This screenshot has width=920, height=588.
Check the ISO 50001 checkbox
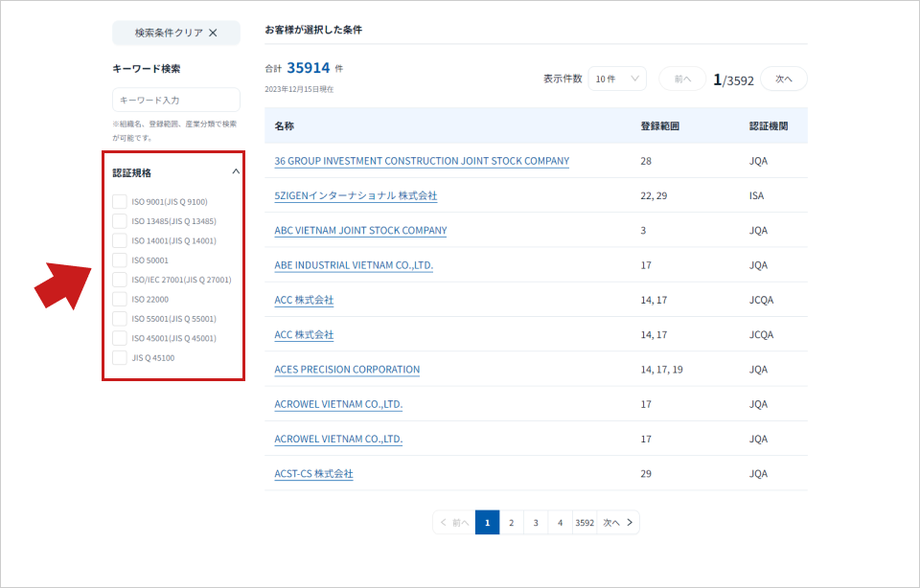121,260
